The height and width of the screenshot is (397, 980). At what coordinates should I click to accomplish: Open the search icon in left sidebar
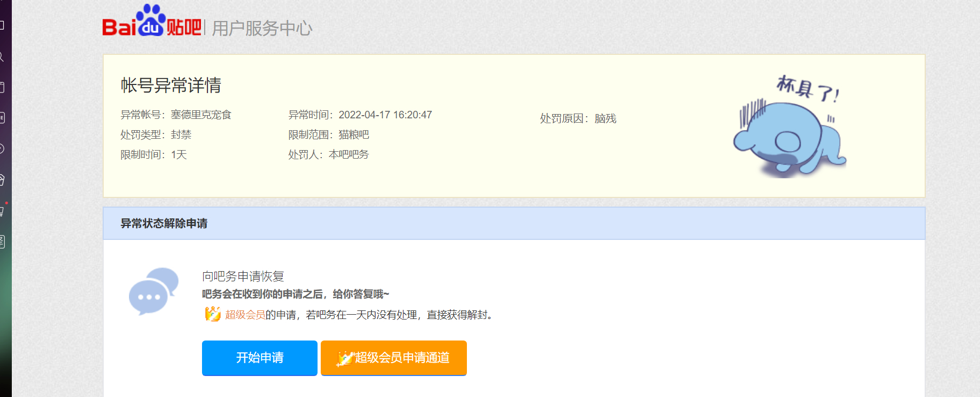(2, 56)
